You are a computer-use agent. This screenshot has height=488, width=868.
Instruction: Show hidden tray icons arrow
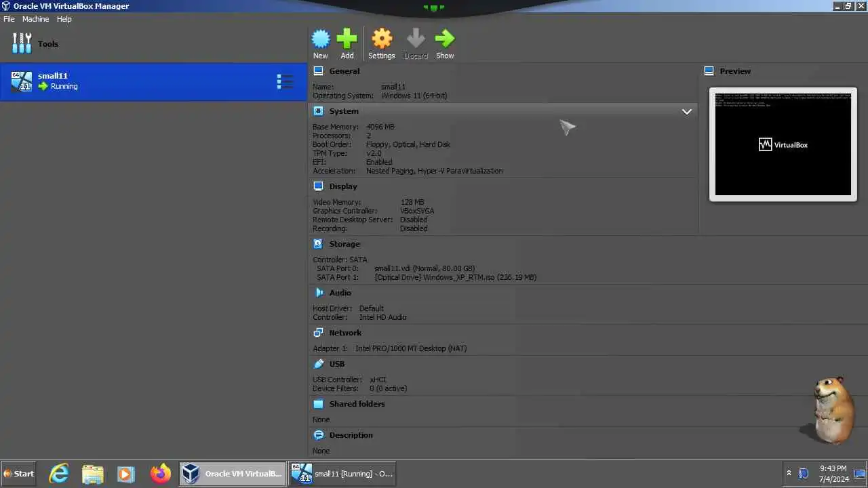[789, 473]
